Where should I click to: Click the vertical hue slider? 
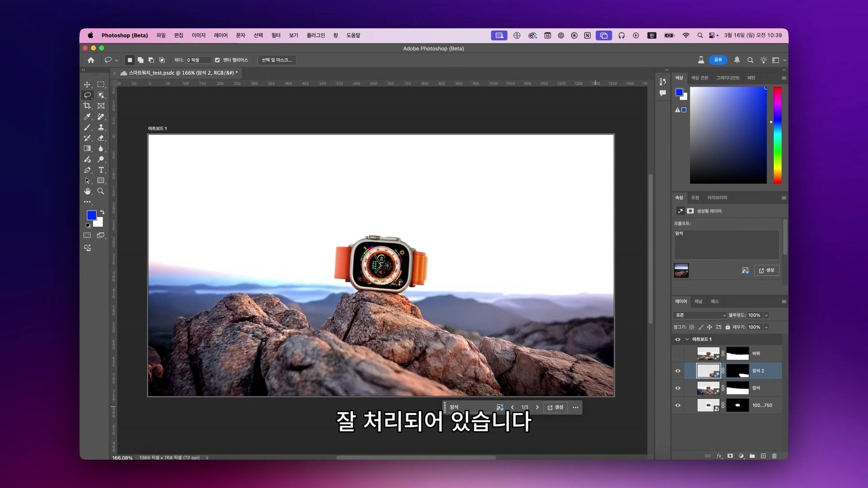coord(777,135)
